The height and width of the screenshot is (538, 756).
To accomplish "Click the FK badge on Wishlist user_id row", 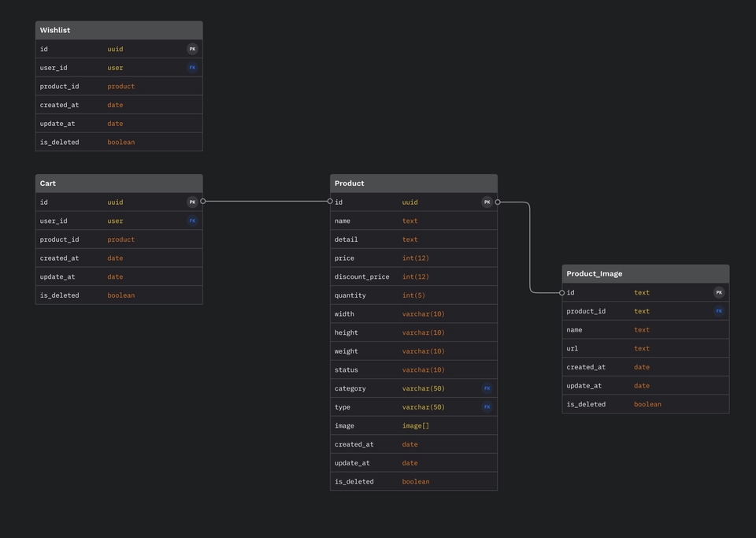I will click(192, 68).
